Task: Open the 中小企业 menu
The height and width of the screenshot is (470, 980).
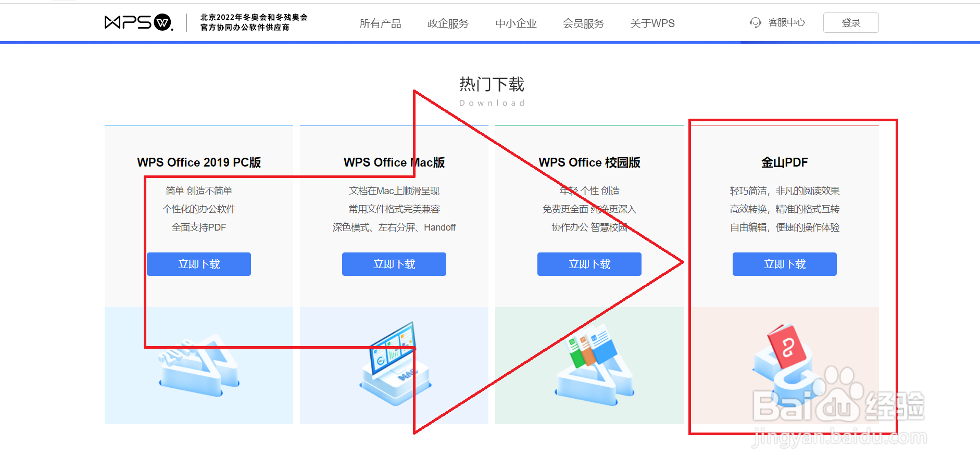Action: click(x=516, y=23)
